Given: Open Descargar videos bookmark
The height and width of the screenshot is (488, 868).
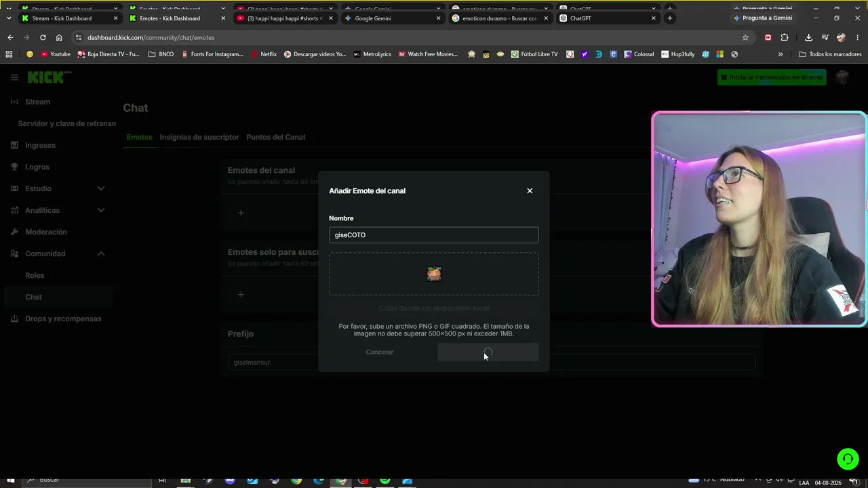Looking at the screenshot, I should (315, 54).
